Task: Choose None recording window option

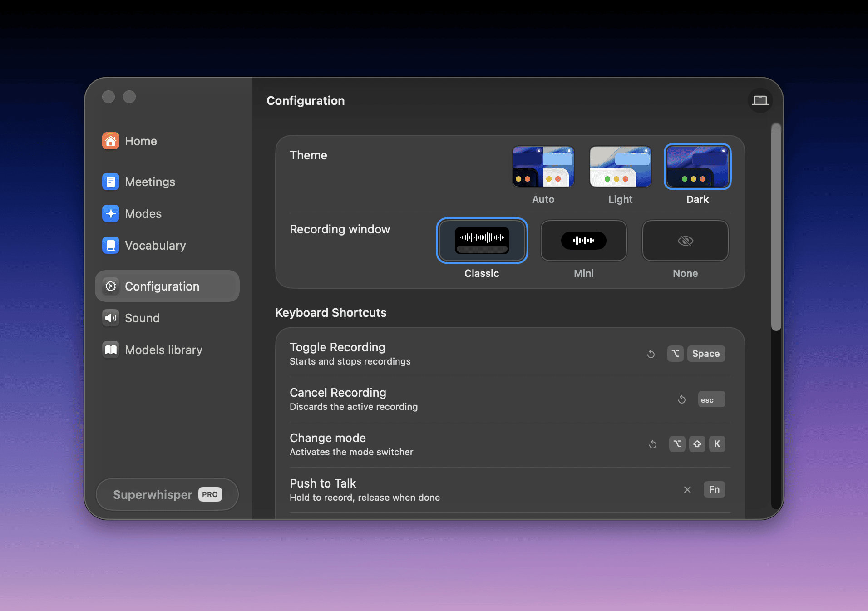Action: [686, 241]
